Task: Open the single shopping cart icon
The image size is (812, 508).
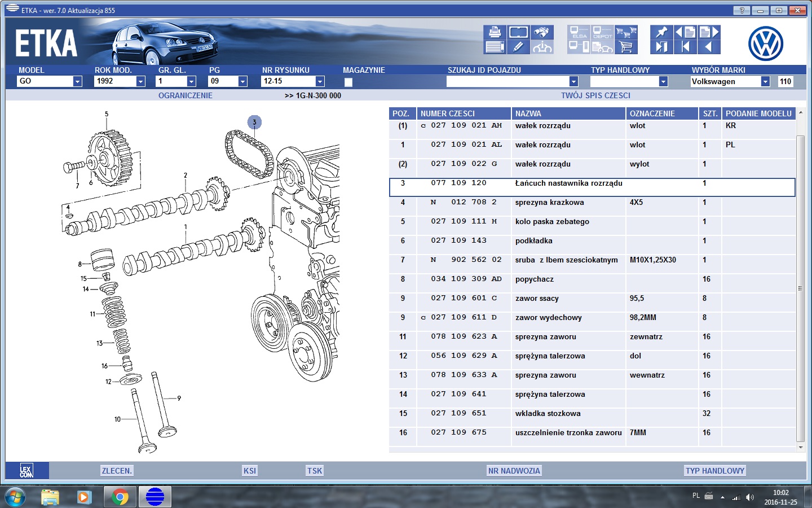Action: click(x=626, y=47)
